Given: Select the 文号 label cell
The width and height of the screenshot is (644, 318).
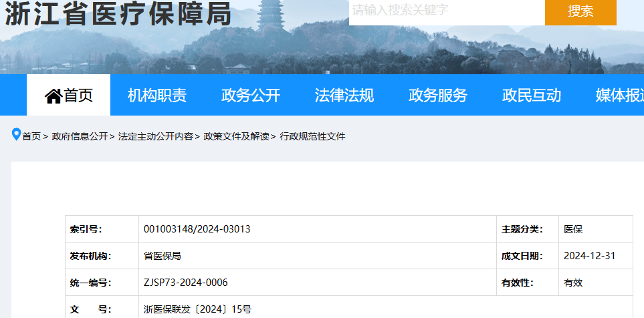Looking at the screenshot, I should (x=102, y=307).
